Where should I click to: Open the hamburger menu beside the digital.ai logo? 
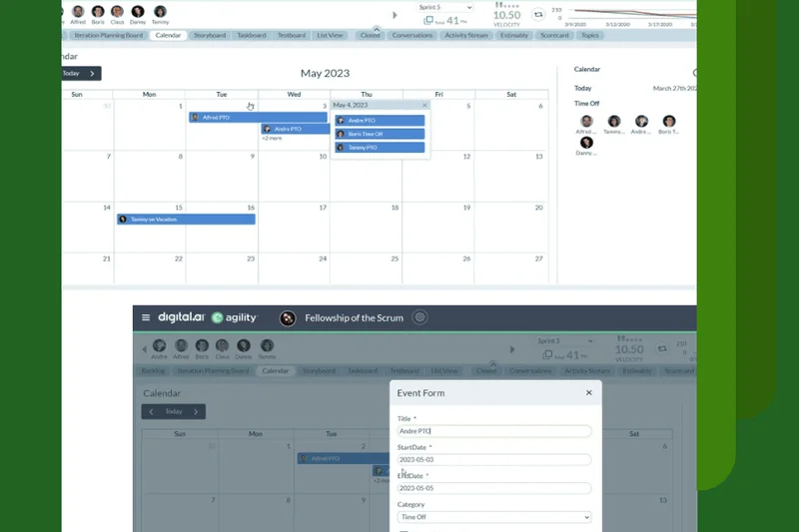146,317
